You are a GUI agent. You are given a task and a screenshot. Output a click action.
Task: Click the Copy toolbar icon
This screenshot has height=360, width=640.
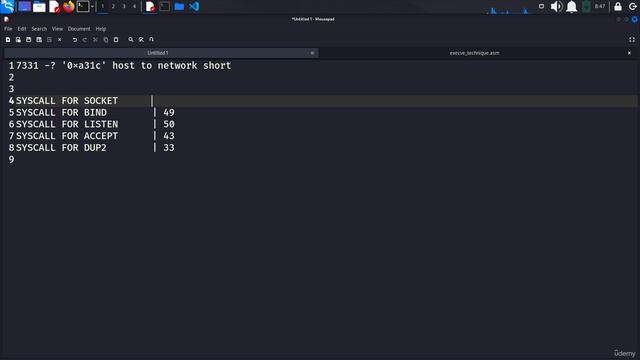106,40
